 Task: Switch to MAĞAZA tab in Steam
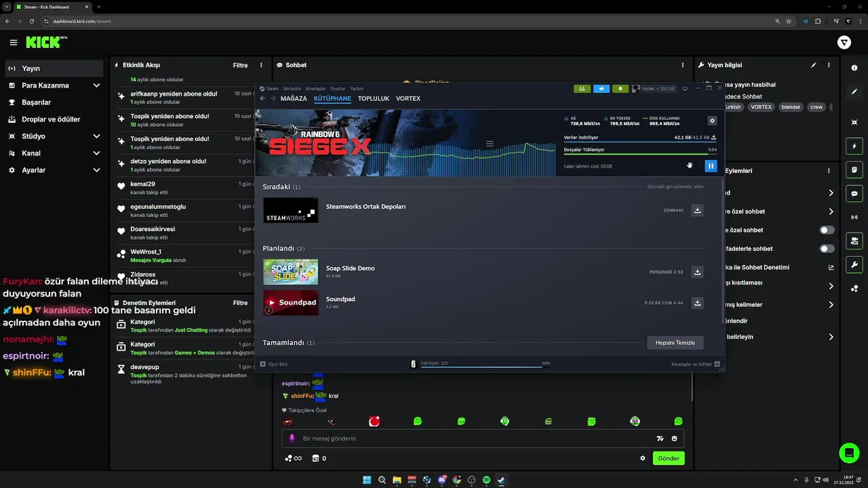pos(294,98)
